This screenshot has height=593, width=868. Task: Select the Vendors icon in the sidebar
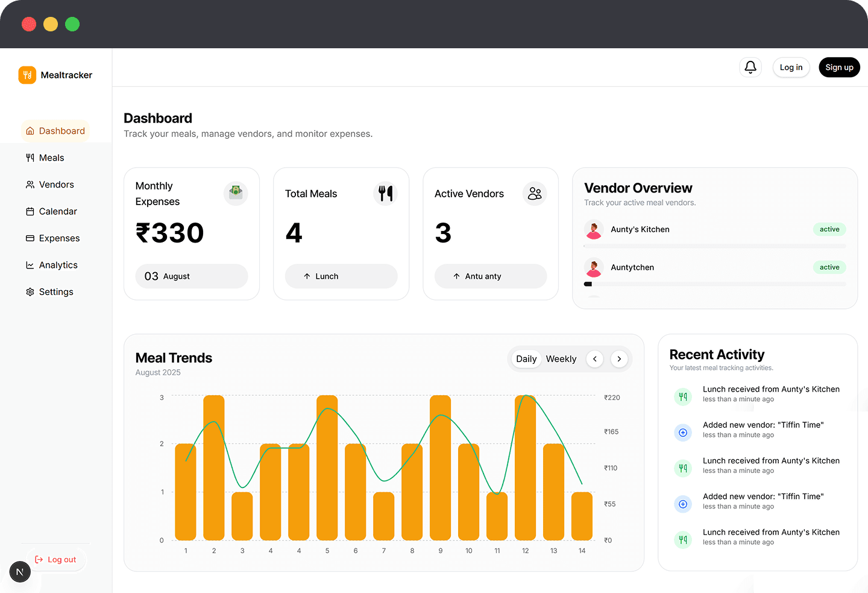coord(30,184)
